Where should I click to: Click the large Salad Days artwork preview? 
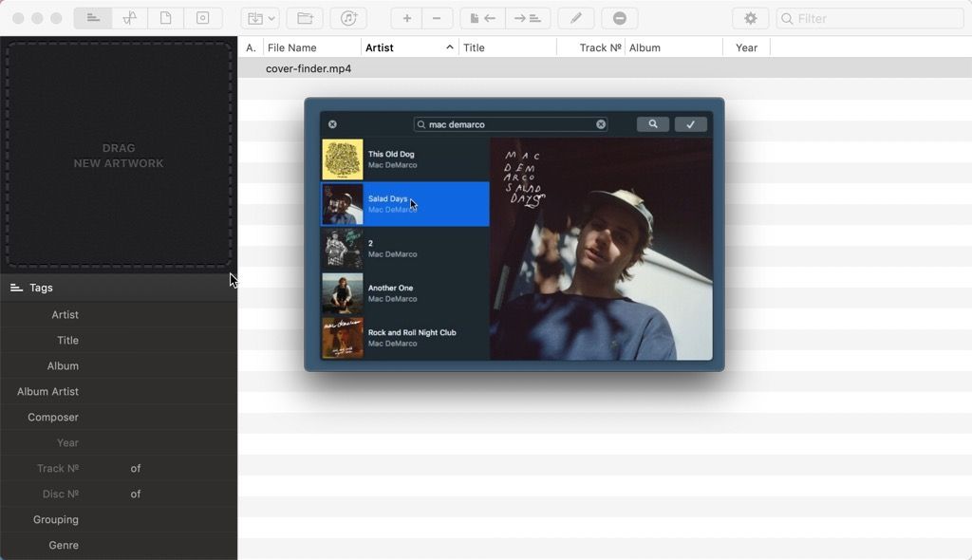[x=601, y=249]
